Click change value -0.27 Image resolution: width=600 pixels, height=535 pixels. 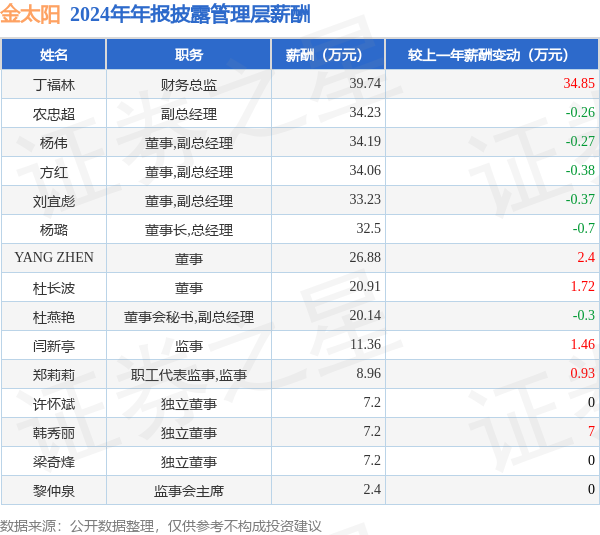[x=580, y=141]
